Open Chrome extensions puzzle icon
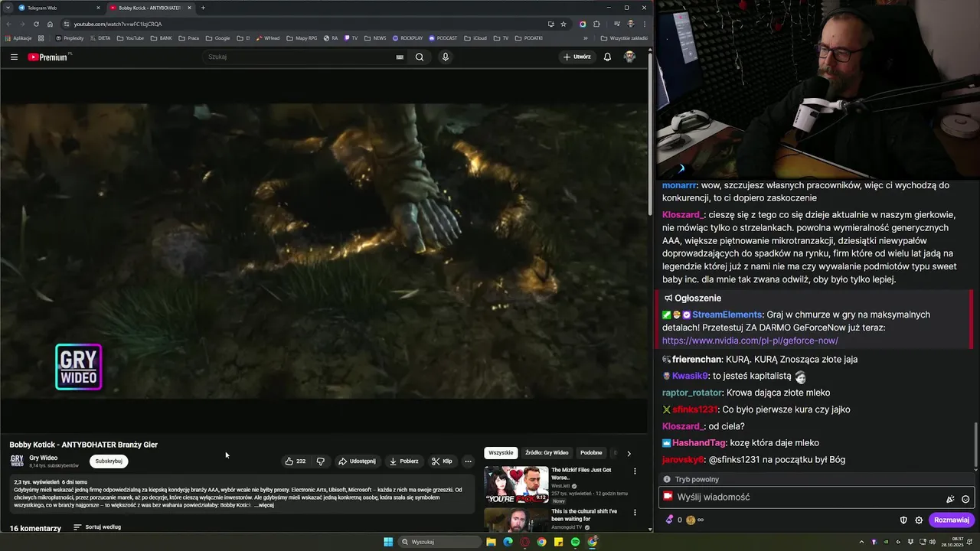This screenshot has height=551, width=980. 596,24
